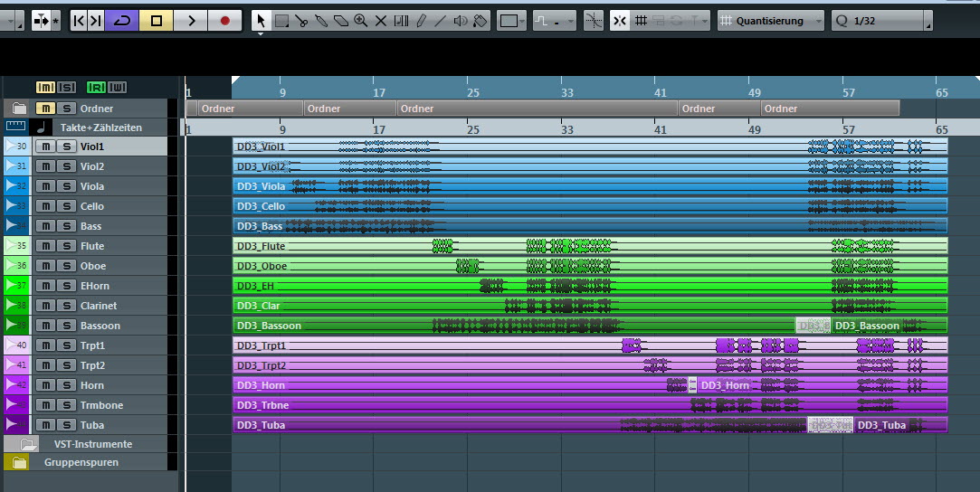The height and width of the screenshot is (492, 980).
Task: Pick the Line tool
Action: tap(440, 21)
